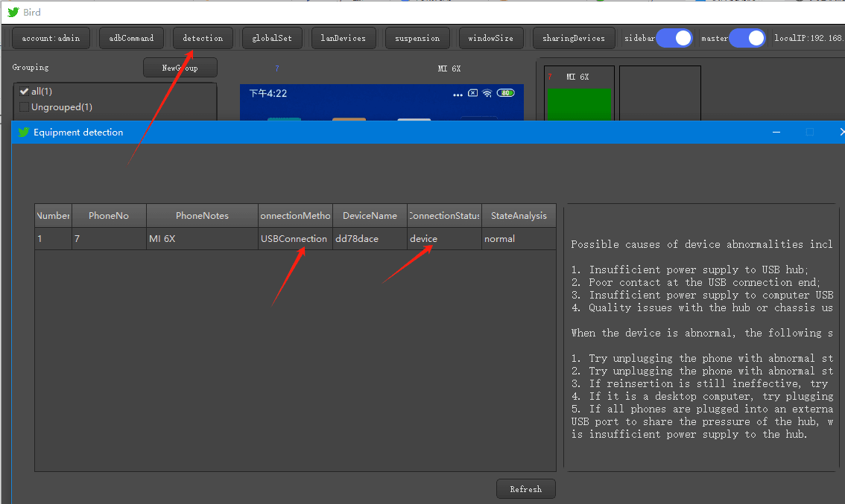
Task: Click the Equipment detection window bird icon
Action: click(x=23, y=132)
